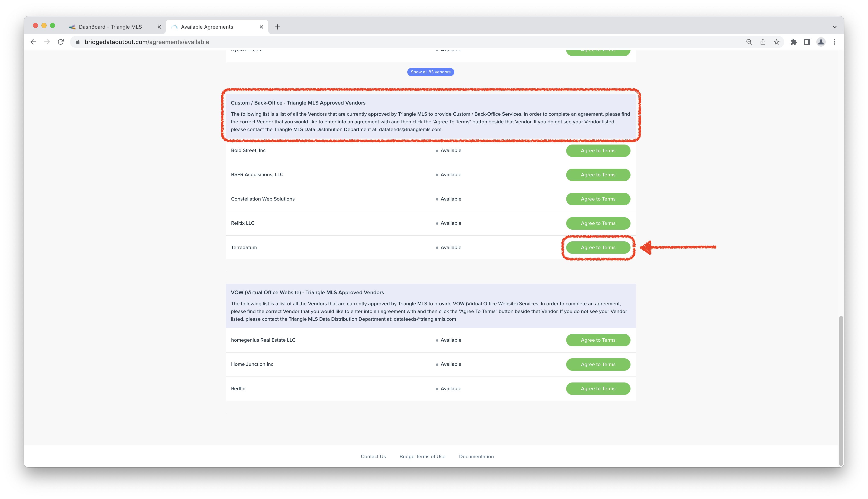Agree to Terms for Terradatum
Viewport: 868px width, 499px height.
coord(598,247)
